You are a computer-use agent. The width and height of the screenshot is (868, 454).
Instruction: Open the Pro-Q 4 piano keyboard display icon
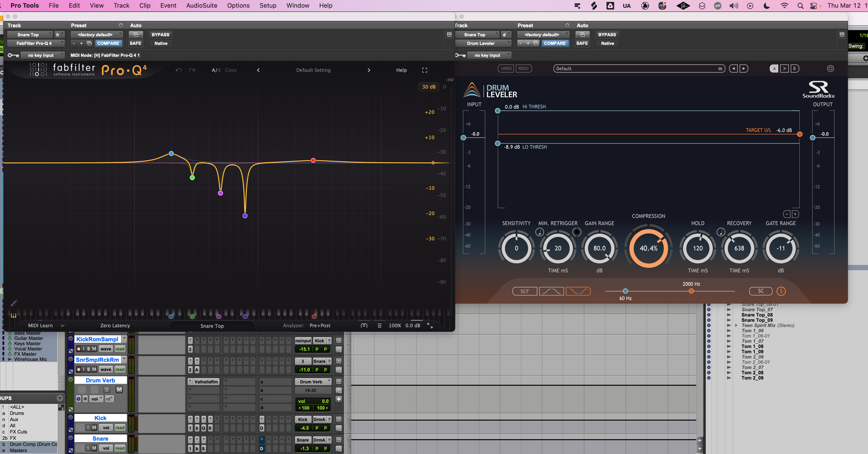tap(13, 316)
